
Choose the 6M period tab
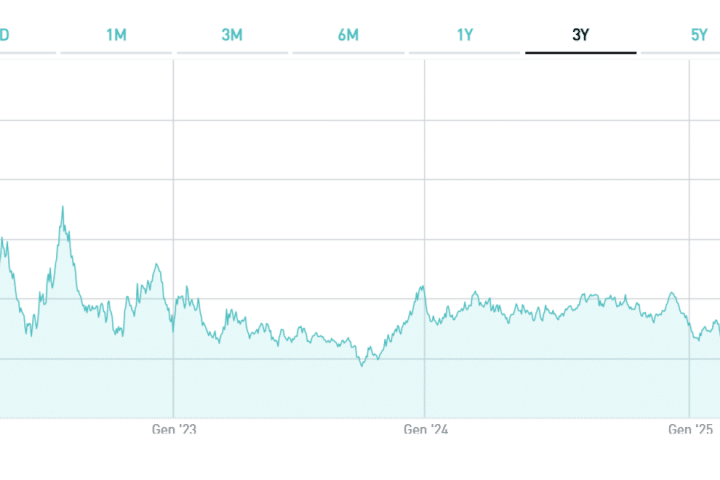(348, 35)
